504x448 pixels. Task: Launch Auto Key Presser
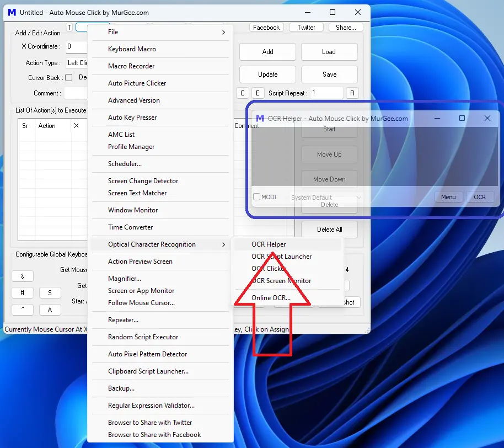[x=160, y=118]
